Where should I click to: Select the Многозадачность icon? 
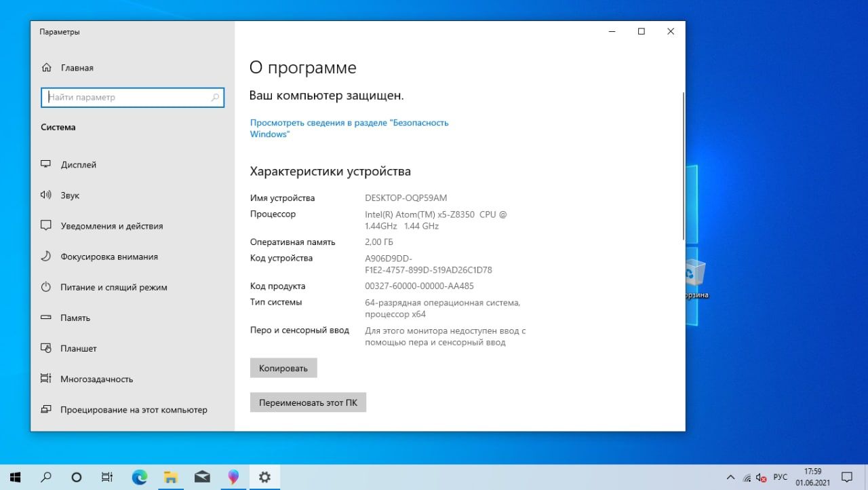[46, 379]
